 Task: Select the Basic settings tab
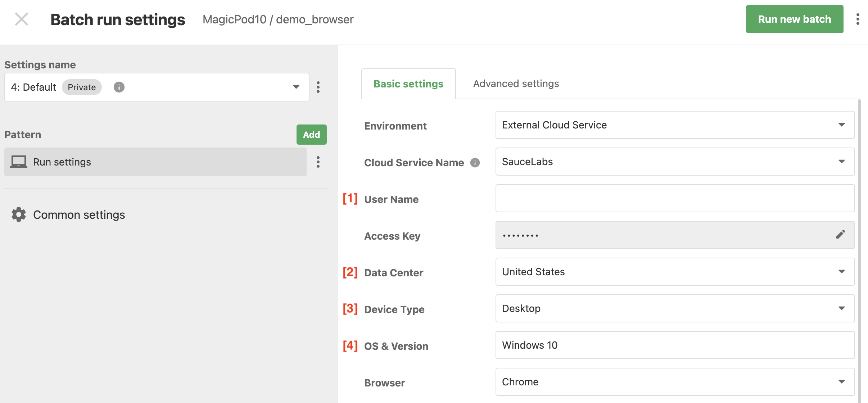click(408, 84)
